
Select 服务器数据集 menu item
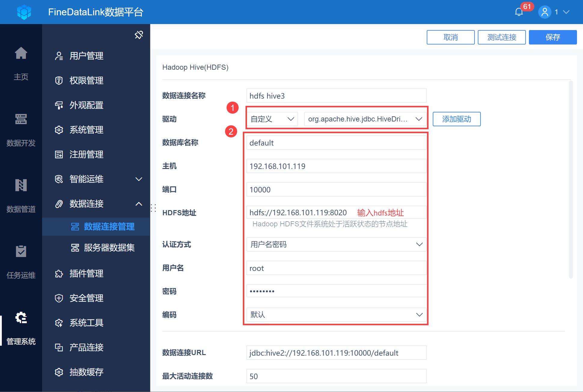109,248
